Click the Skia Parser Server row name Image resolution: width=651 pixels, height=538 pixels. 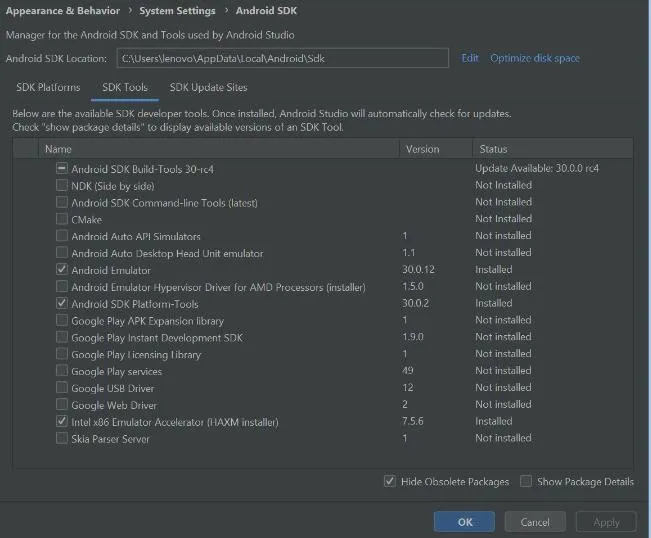110,439
